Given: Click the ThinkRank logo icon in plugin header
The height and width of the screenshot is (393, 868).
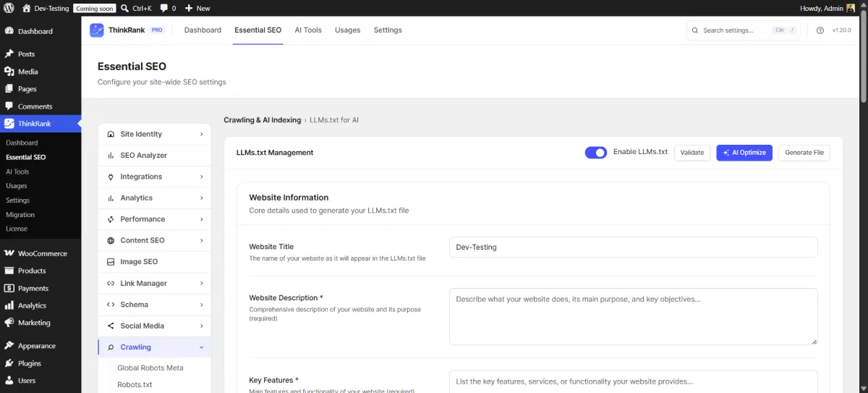Looking at the screenshot, I should coord(97,30).
